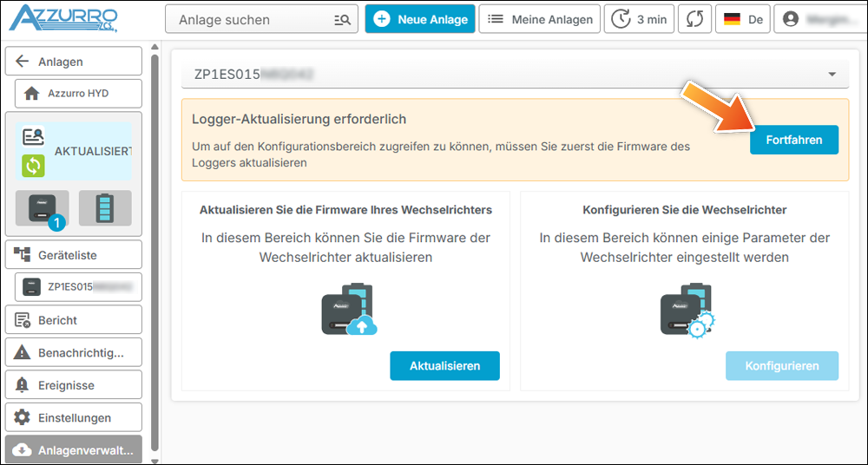Click the search icon in Anlage suchen

[x=342, y=19]
